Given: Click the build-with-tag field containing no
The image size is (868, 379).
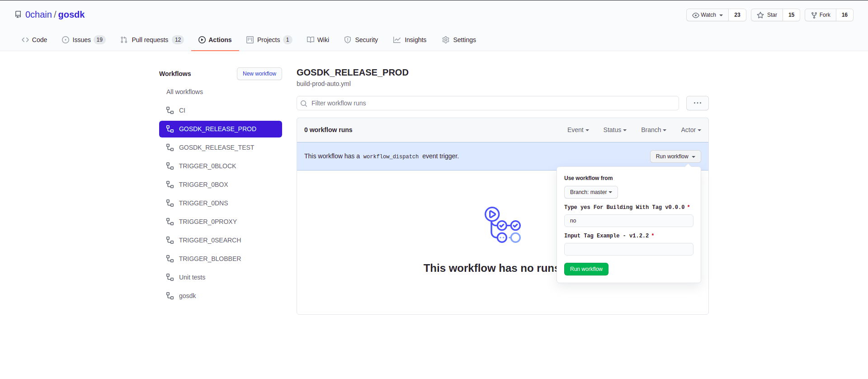Looking at the screenshot, I should point(629,221).
